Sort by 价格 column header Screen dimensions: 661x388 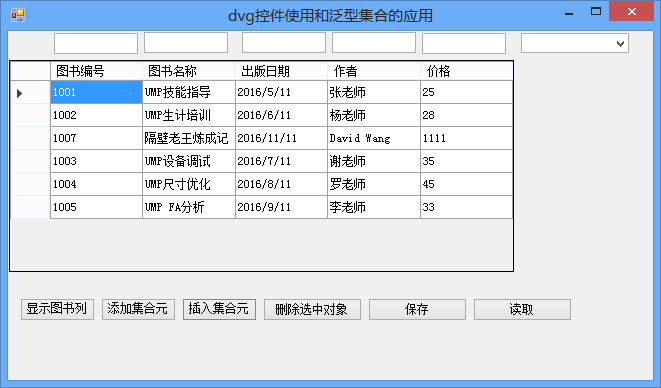point(467,71)
